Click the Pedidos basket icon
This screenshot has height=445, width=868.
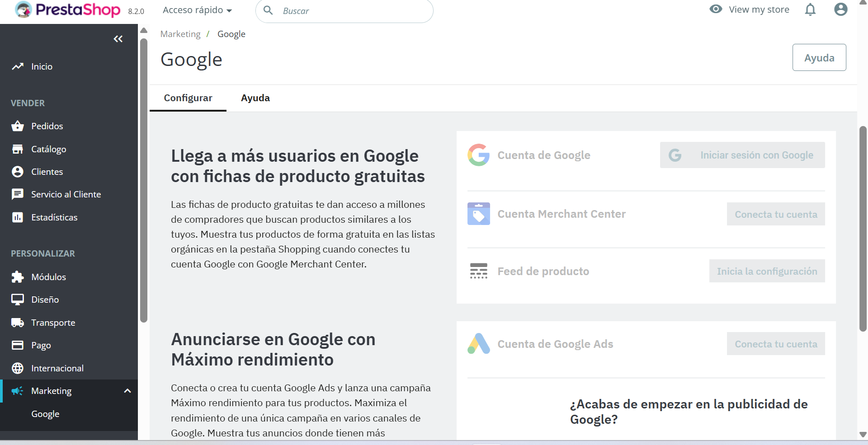click(x=18, y=126)
